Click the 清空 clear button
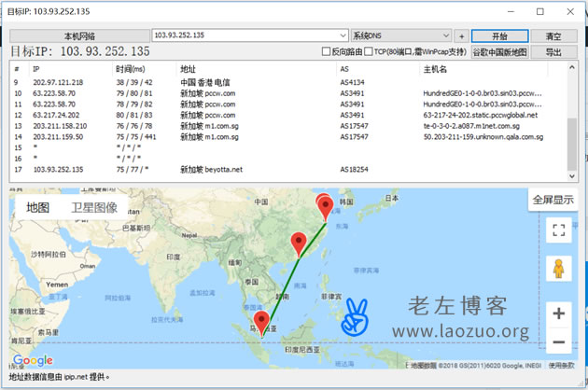588x390 pixels. [x=553, y=35]
